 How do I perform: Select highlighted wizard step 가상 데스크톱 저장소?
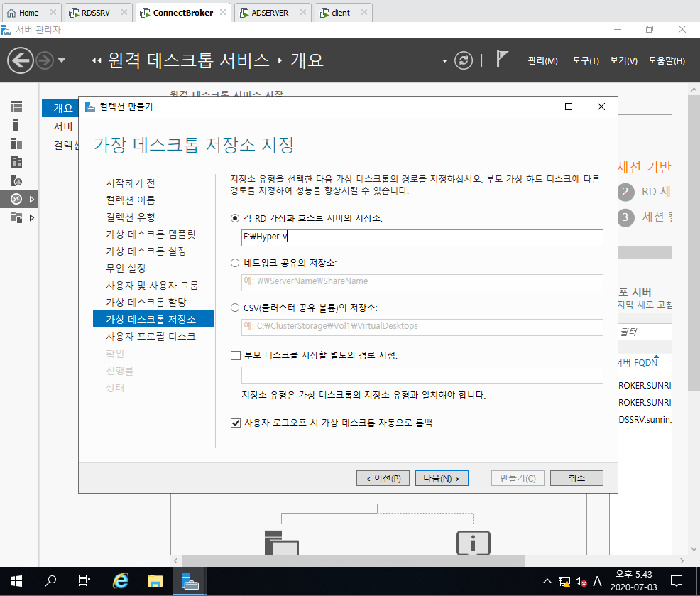tap(153, 319)
